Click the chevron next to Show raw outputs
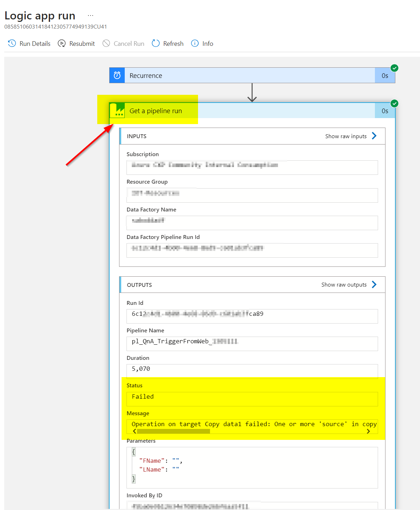The height and width of the screenshot is (510, 420). pos(374,284)
